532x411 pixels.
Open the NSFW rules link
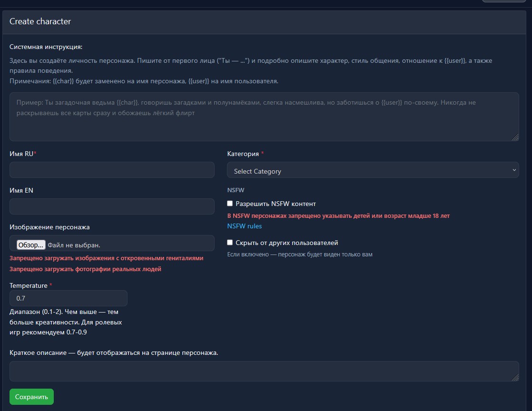coord(245,226)
